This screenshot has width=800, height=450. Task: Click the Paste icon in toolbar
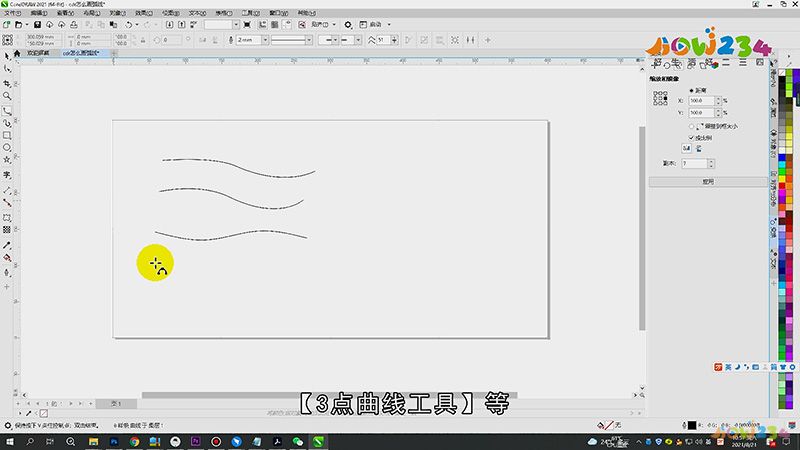tap(113, 24)
